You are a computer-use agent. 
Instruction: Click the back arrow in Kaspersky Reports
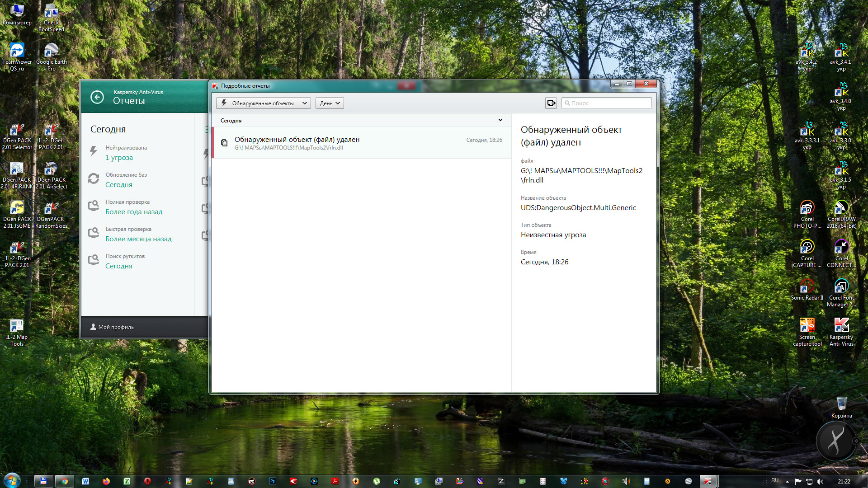pyautogui.click(x=97, y=97)
